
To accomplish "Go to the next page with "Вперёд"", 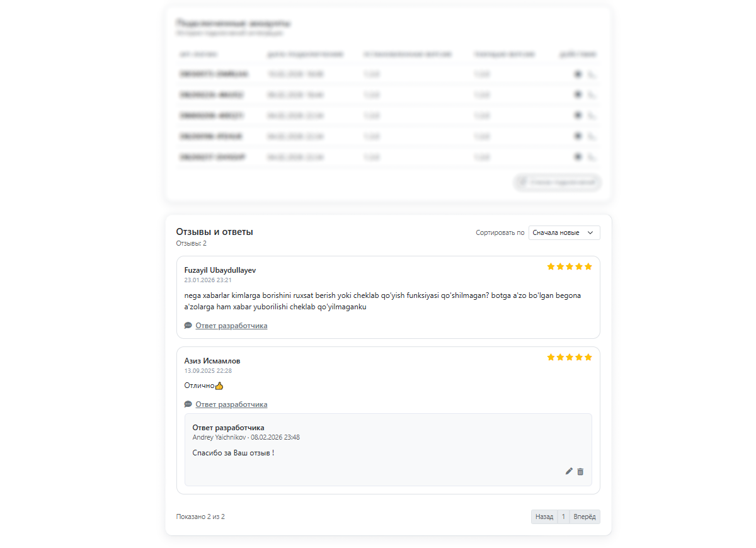I will [x=585, y=517].
